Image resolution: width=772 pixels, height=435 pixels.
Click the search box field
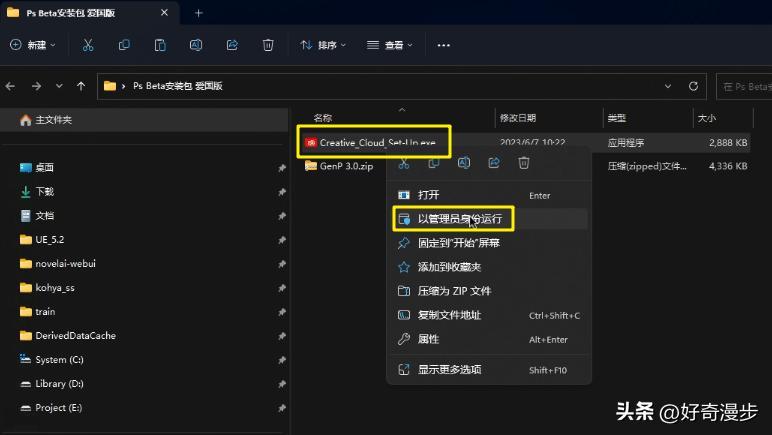[744, 87]
